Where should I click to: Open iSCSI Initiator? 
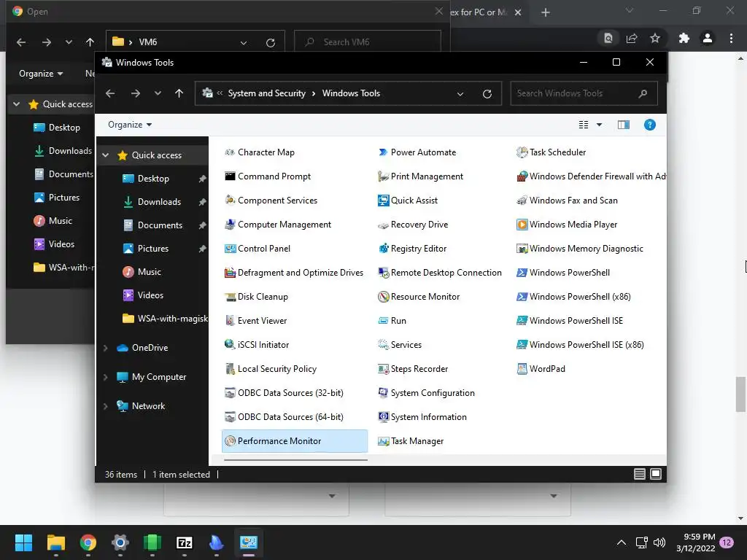(257, 345)
